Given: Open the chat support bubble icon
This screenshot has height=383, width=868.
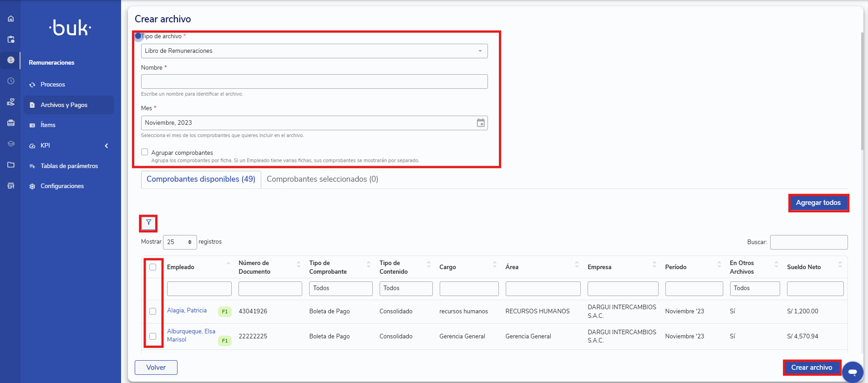Looking at the screenshot, I should tap(852, 372).
